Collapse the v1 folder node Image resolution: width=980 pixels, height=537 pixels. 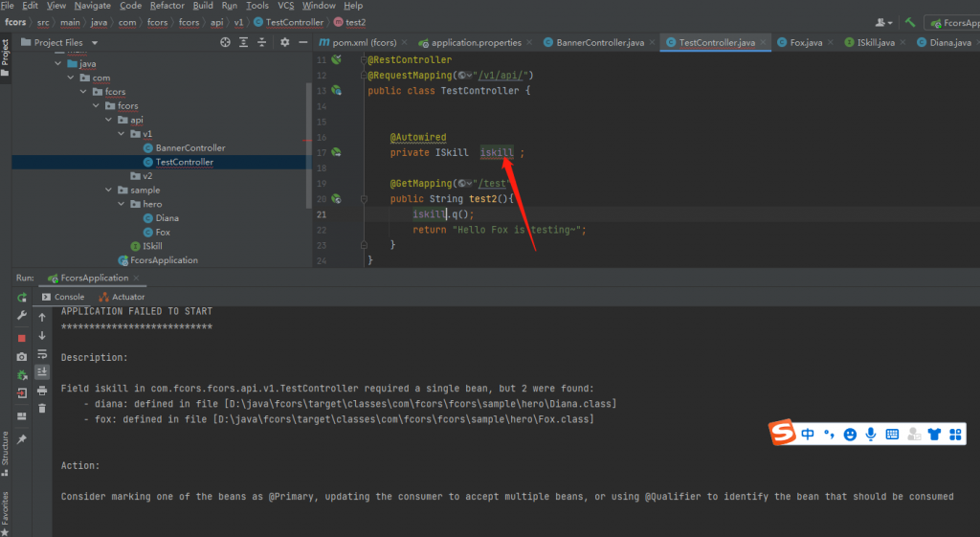[x=122, y=134]
